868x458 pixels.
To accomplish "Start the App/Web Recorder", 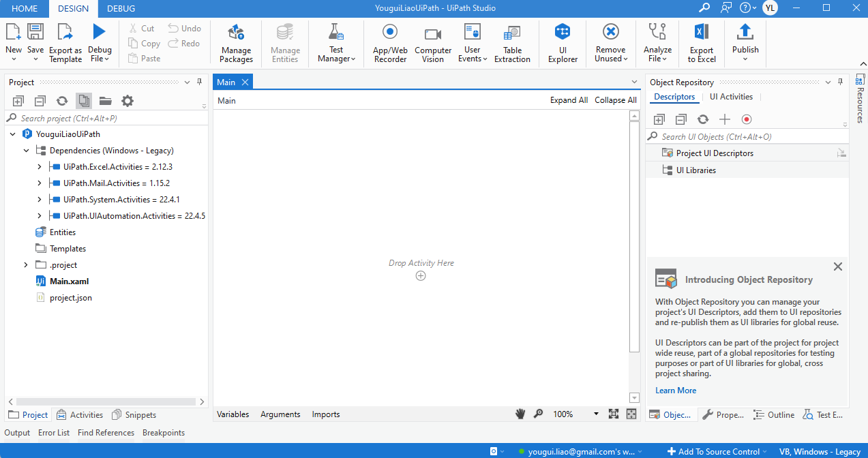I will pos(389,43).
